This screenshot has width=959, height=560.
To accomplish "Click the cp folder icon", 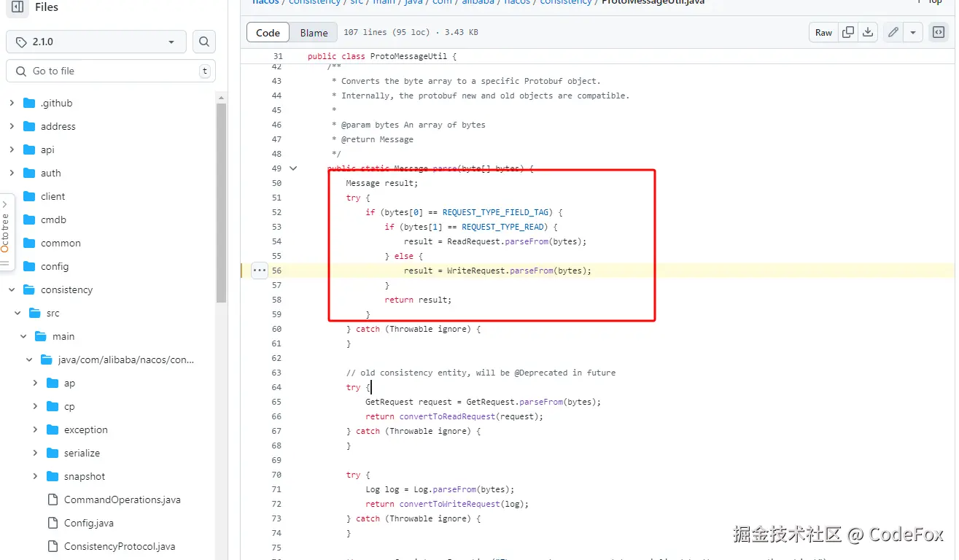I will click(x=53, y=406).
